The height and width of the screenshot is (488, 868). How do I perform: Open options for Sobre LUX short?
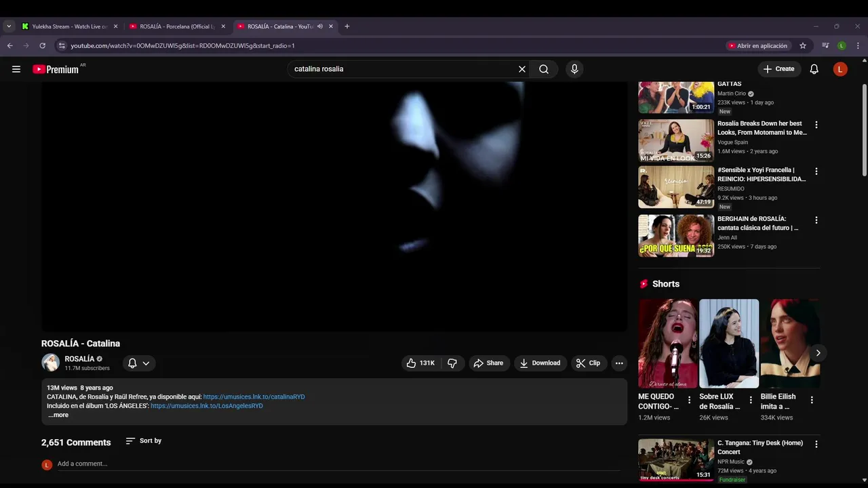tap(751, 400)
